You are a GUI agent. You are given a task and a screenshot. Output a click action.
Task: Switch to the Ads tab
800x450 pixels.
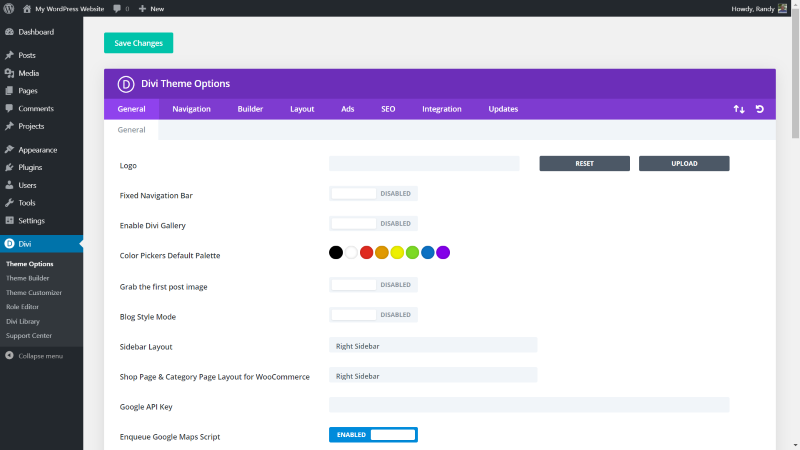[x=347, y=109]
